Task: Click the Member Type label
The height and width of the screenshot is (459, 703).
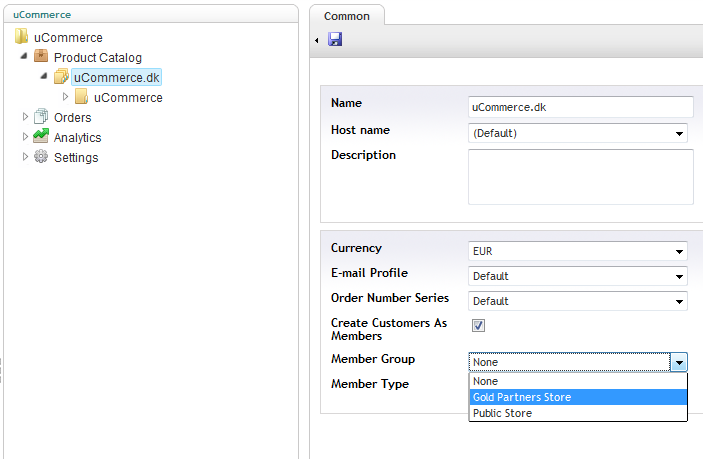Action: point(370,384)
